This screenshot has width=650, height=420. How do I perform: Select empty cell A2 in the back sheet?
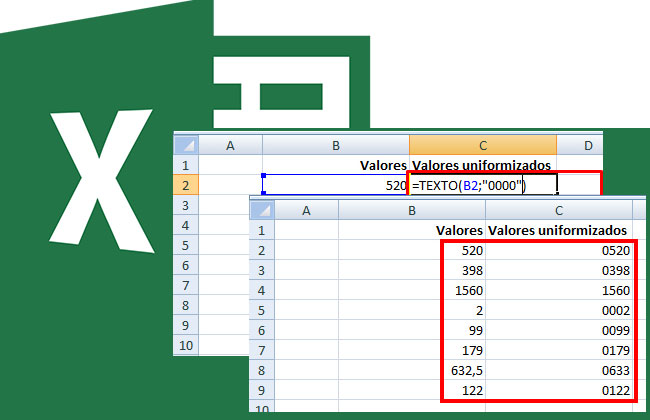click(x=230, y=185)
